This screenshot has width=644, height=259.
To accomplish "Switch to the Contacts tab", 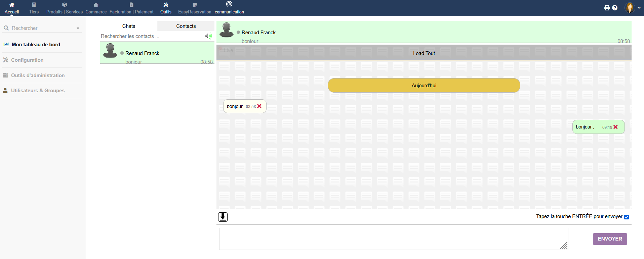I will tap(186, 26).
